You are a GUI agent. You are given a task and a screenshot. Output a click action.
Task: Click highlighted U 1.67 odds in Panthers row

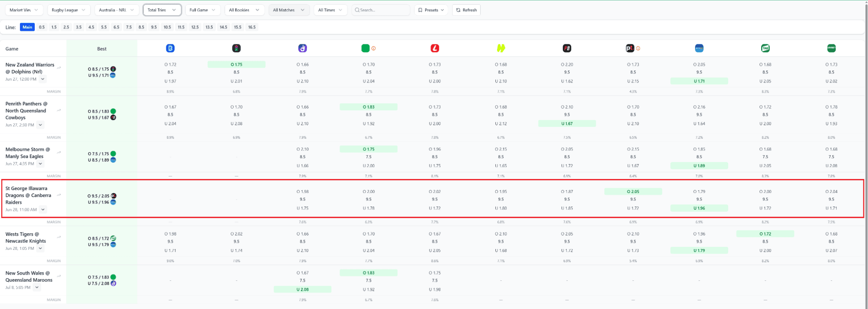[x=567, y=123]
